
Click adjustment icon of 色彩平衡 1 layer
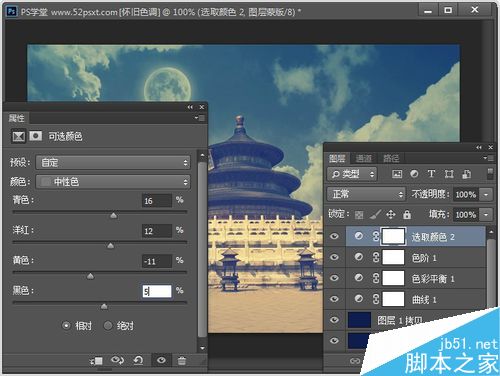pos(359,278)
